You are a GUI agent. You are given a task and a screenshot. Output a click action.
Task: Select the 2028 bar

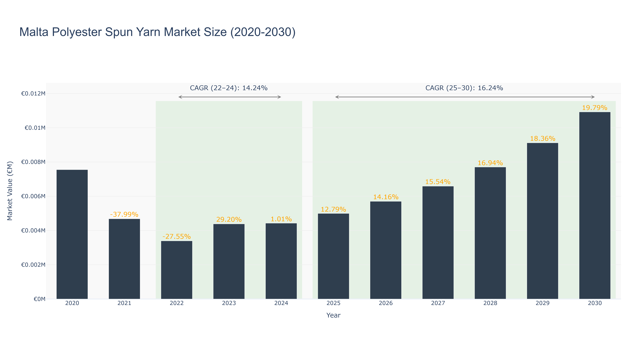click(490, 233)
